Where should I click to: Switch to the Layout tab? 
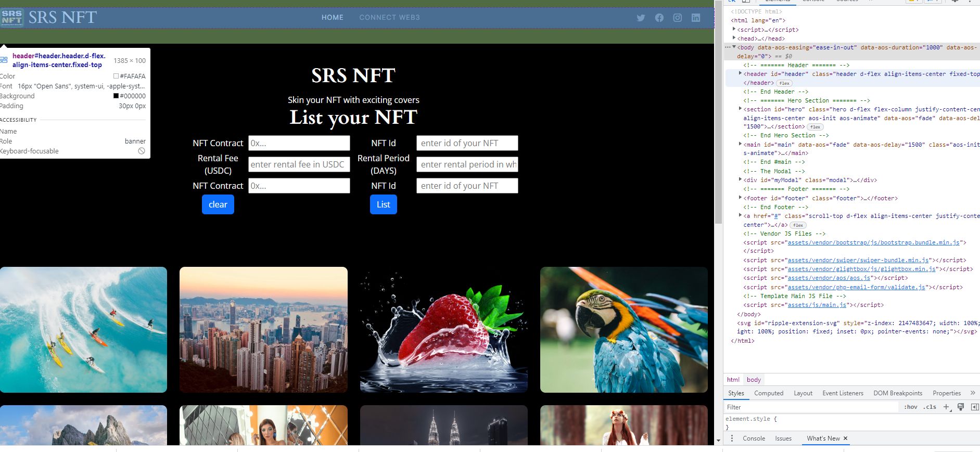click(803, 393)
